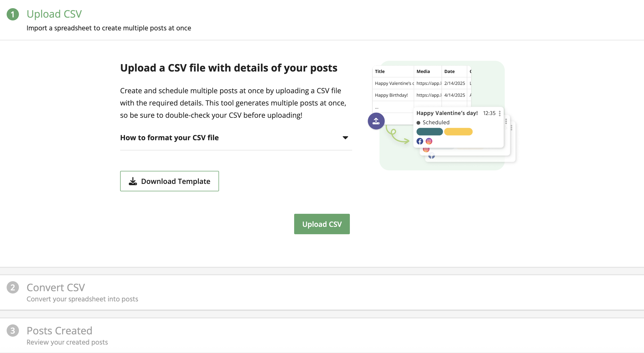Click the step 3 circle icon
This screenshot has width=644, height=353.
(x=13, y=330)
